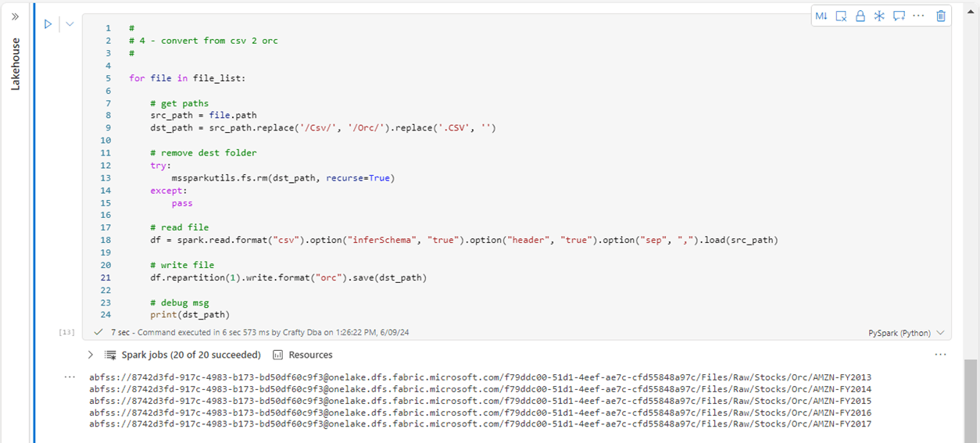The height and width of the screenshot is (443, 980).
Task: Open the ellipsis menu left of output
Action: coord(70,377)
